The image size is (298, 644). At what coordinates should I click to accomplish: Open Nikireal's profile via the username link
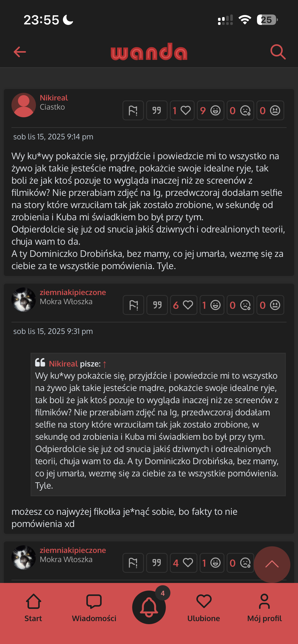(x=54, y=98)
